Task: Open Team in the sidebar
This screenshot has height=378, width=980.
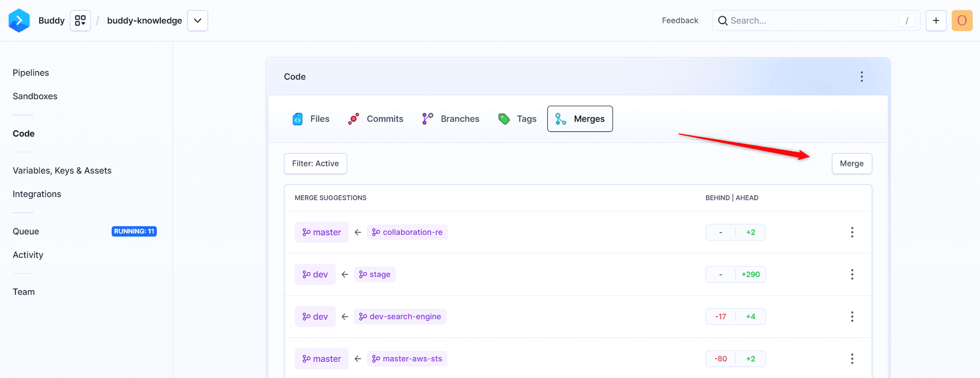Action: click(23, 292)
